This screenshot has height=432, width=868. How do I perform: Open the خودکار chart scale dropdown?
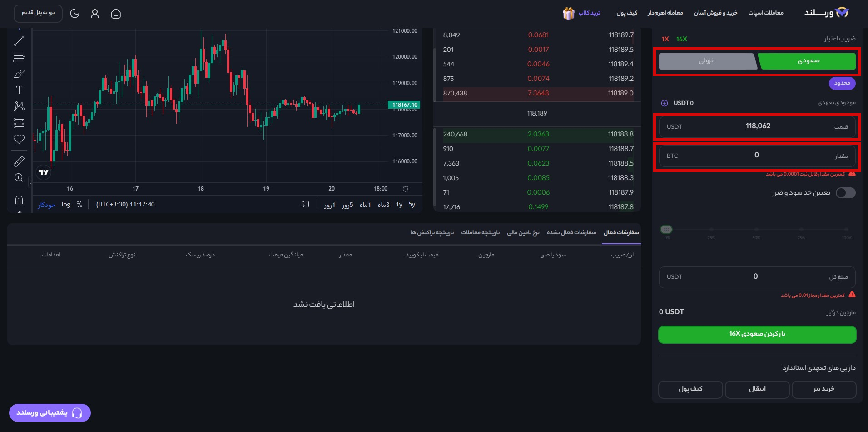point(46,205)
